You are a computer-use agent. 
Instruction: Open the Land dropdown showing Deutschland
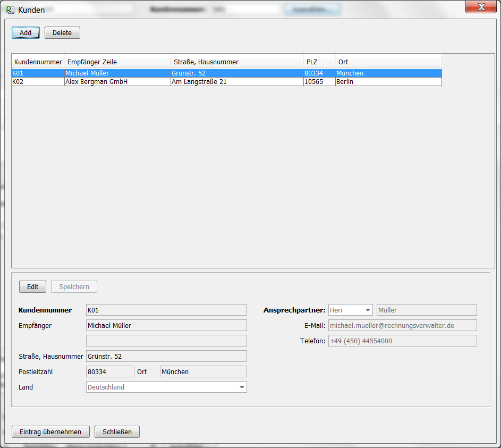click(x=166, y=387)
